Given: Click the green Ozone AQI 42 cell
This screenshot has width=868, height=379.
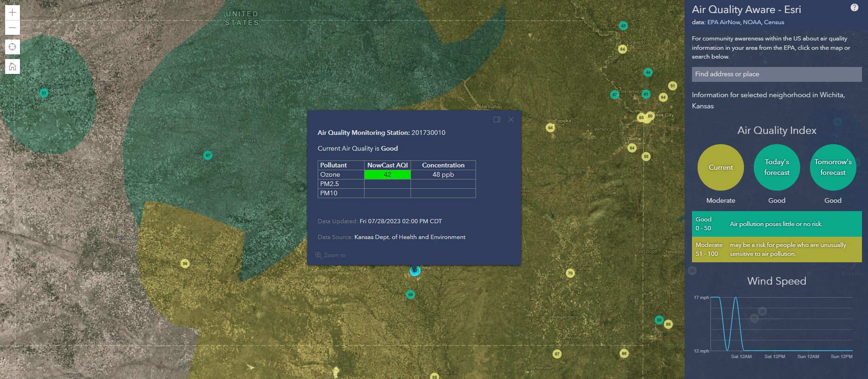Looking at the screenshot, I should 387,175.
